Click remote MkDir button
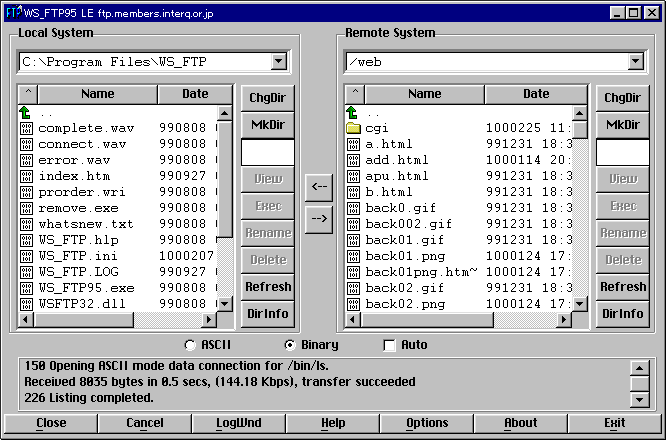Viewport: 666px width, 440px height. tap(623, 125)
